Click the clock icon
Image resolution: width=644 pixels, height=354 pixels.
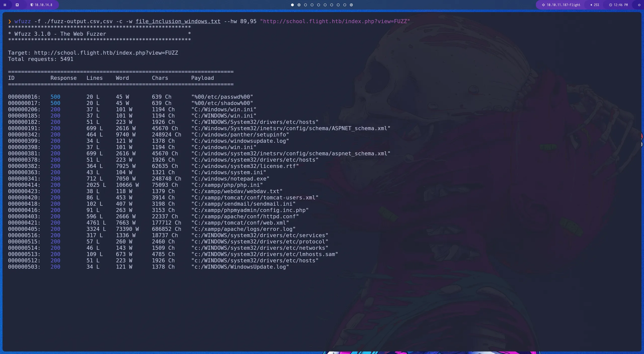610,5
